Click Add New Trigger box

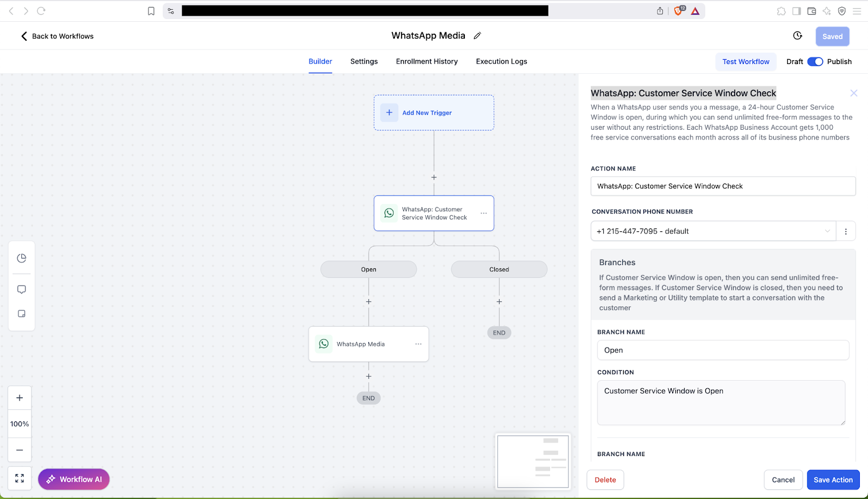434,113
